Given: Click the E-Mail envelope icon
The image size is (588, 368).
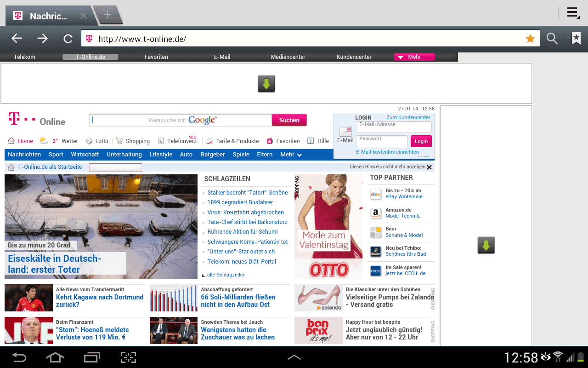Looking at the screenshot, I should pos(345,132).
